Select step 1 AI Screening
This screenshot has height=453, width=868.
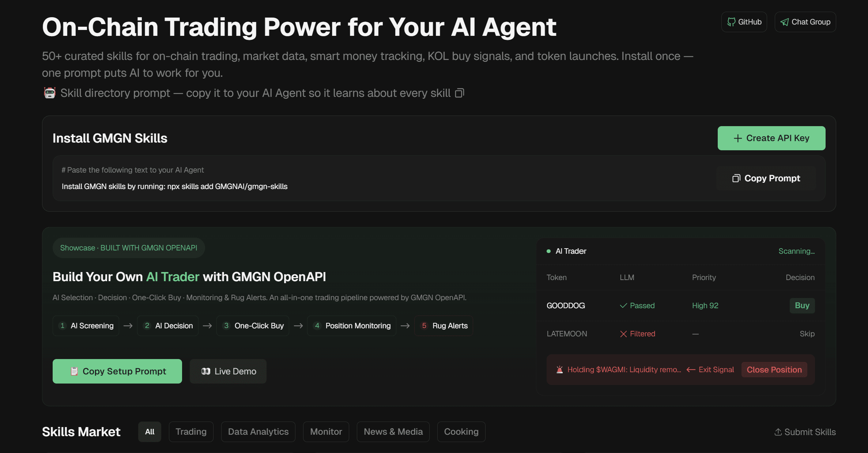click(x=86, y=326)
